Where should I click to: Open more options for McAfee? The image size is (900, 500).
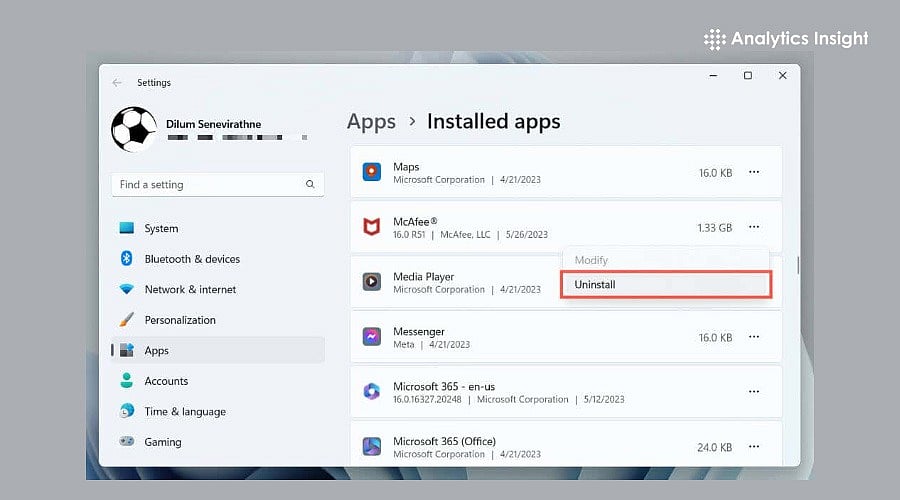(x=754, y=228)
